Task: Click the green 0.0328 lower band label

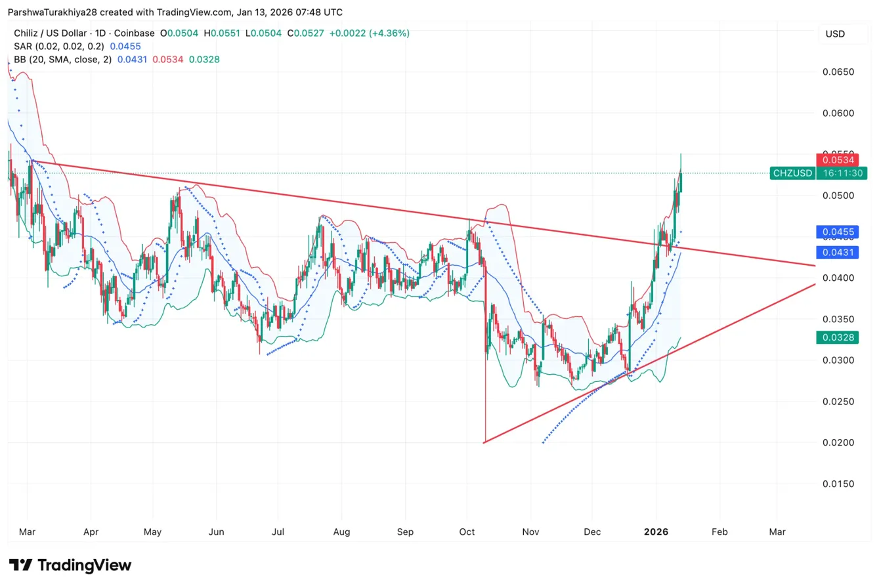Action: 838,337
